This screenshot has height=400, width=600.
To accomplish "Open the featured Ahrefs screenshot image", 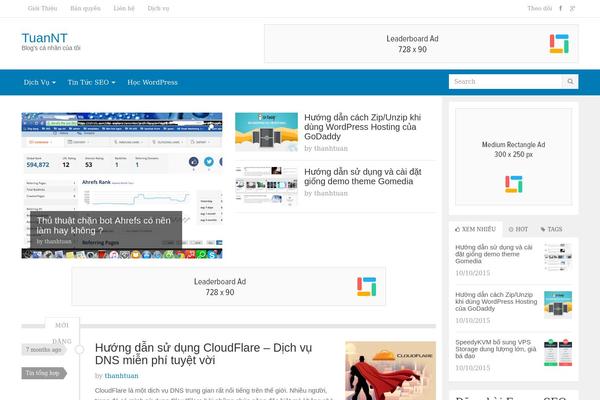I will 122,161.
